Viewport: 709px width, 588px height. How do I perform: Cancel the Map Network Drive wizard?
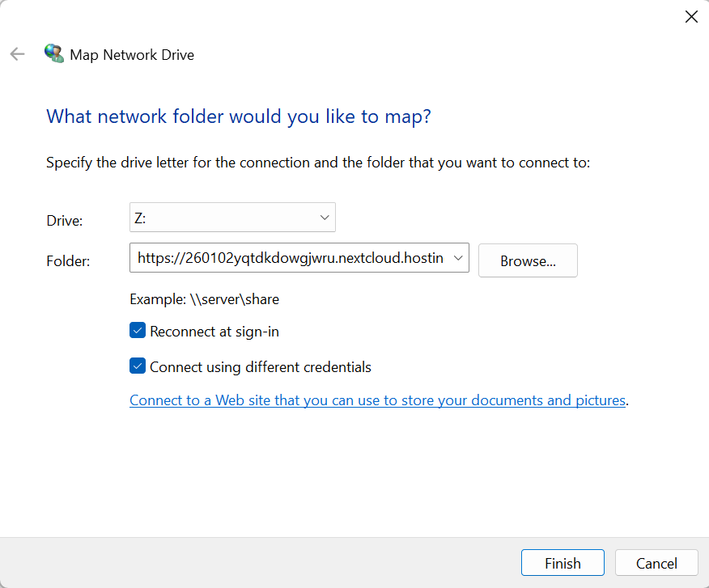(656, 562)
